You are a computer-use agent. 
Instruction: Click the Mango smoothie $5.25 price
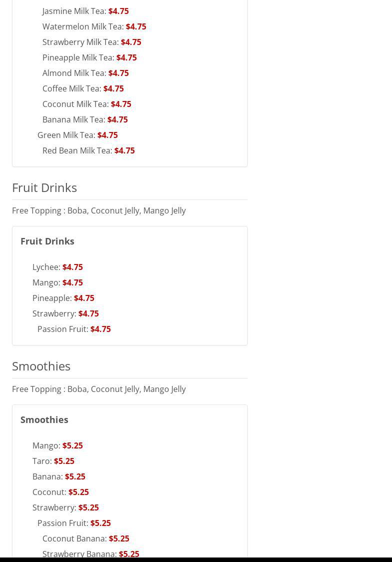72,445
